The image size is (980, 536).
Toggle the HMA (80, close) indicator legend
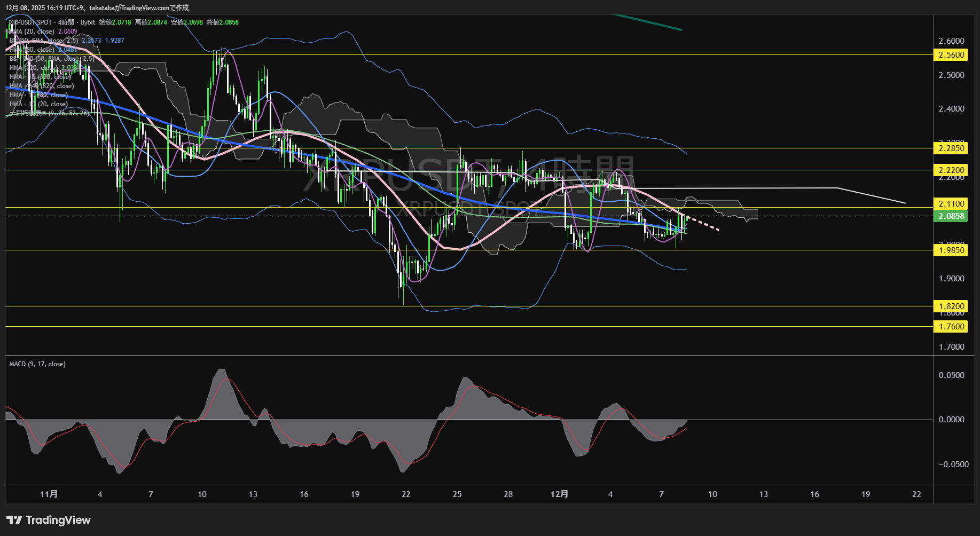coord(32,50)
